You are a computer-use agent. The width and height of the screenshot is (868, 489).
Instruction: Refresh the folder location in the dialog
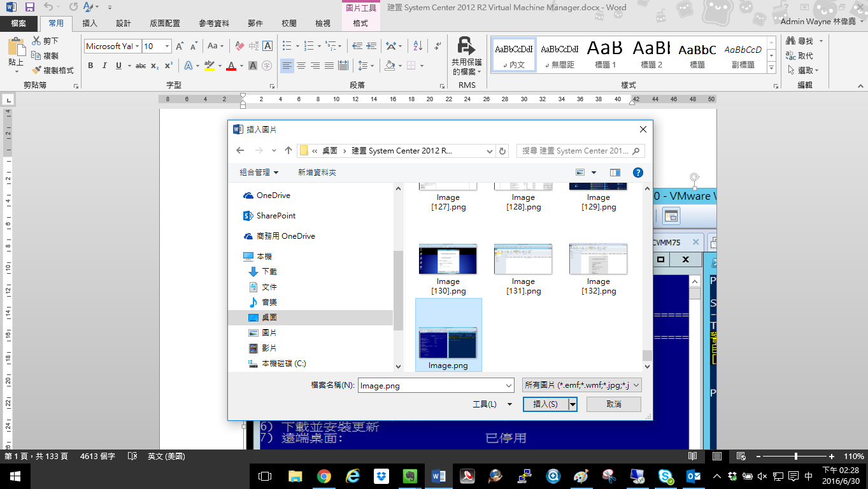502,151
